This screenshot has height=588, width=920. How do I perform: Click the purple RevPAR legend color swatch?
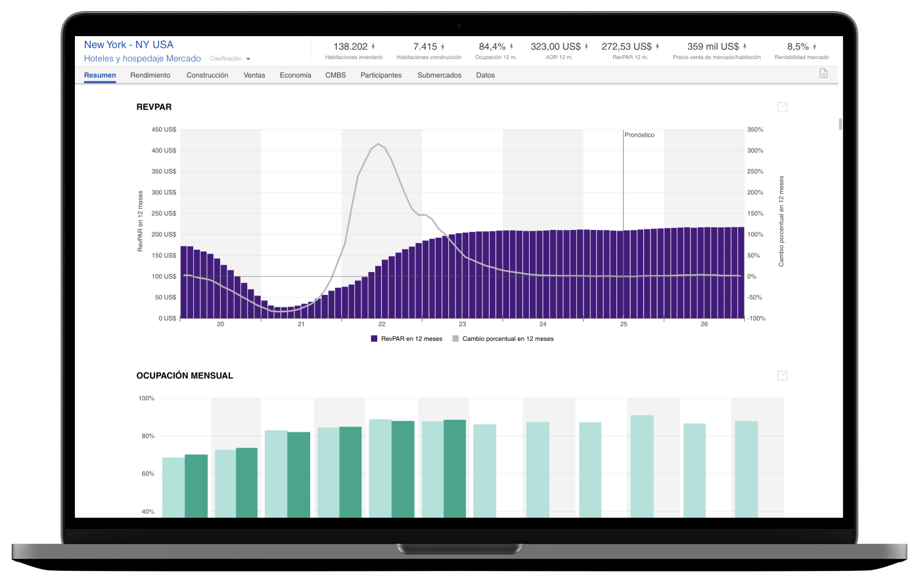374,339
